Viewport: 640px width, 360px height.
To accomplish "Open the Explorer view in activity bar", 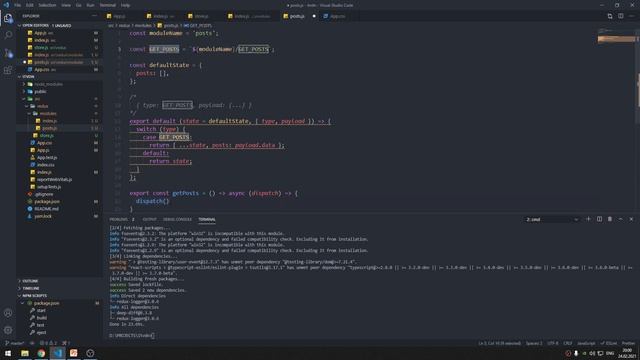I will coord(8,18).
